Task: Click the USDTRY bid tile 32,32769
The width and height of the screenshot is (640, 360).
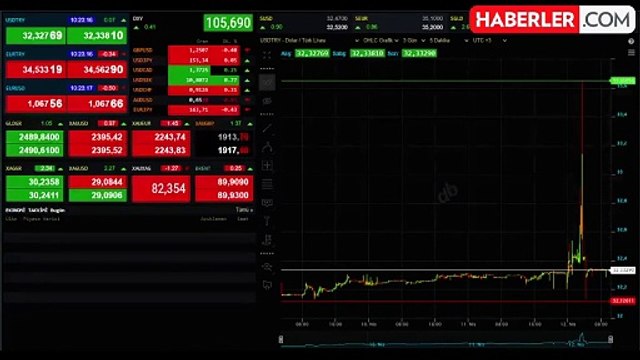Action: click(x=36, y=36)
